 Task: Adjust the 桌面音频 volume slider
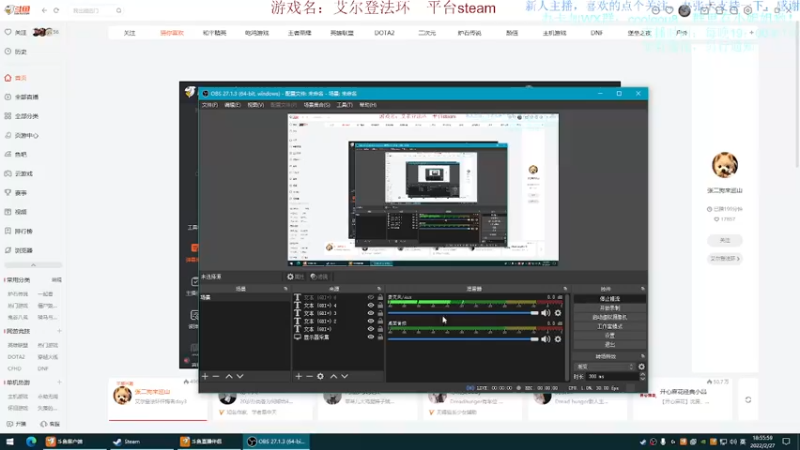click(x=463, y=339)
